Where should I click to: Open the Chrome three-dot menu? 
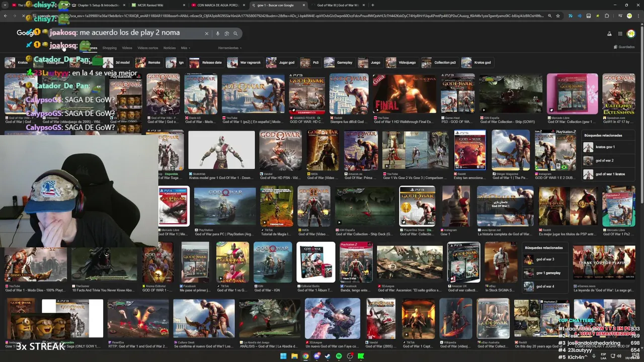637,16
